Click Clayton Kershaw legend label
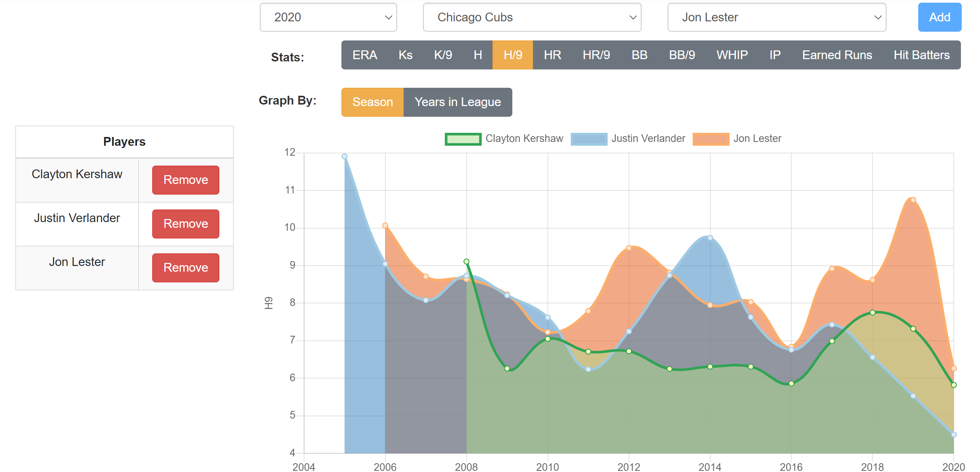 tap(524, 139)
